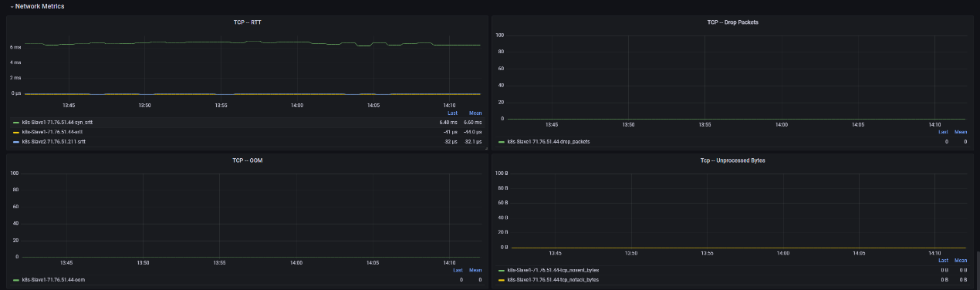Sort TCP -- RTT legend by Mean
The width and height of the screenshot is (980, 290).
(475, 113)
